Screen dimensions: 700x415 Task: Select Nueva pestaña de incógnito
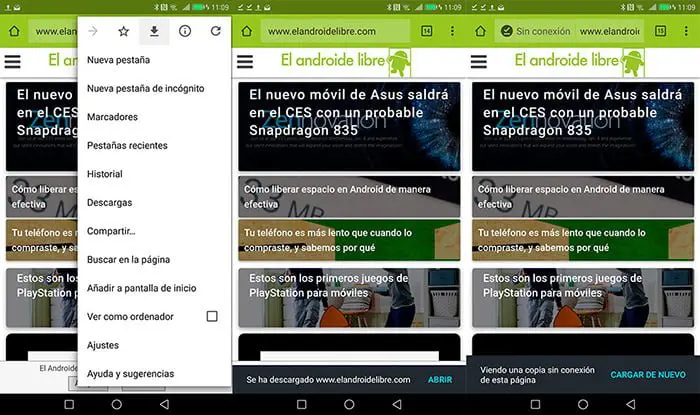coord(154,88)
